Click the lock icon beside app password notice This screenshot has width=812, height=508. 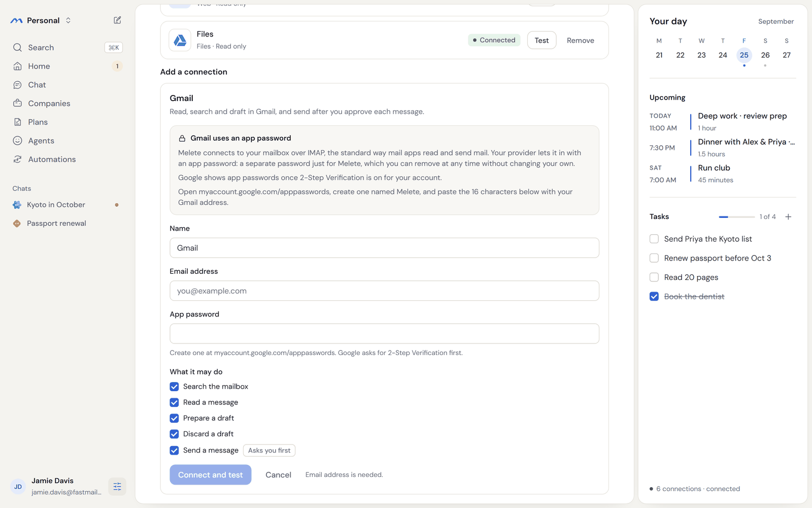coord(182,138)
